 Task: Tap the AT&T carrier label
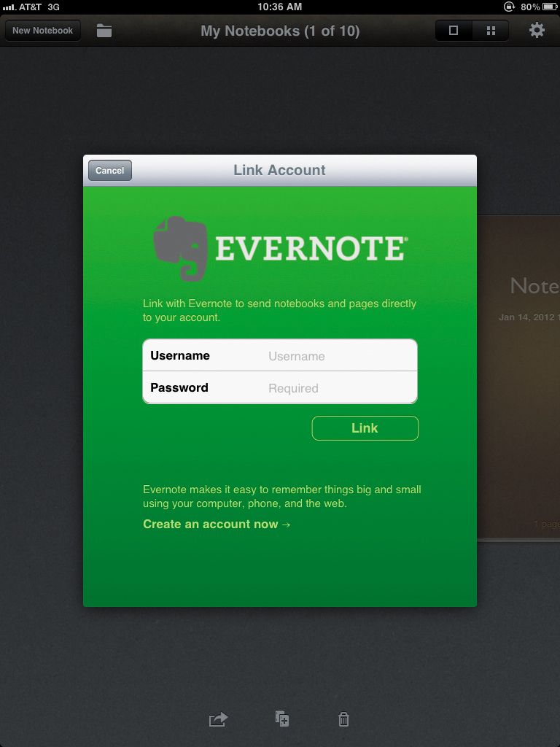click(30, 7)
